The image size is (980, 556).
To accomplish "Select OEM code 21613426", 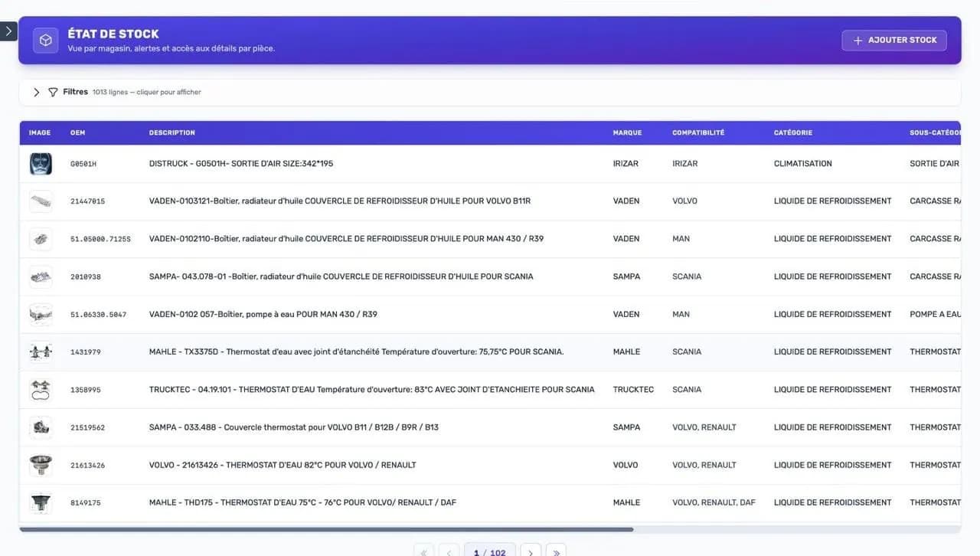I will click(x=87, y=465).
